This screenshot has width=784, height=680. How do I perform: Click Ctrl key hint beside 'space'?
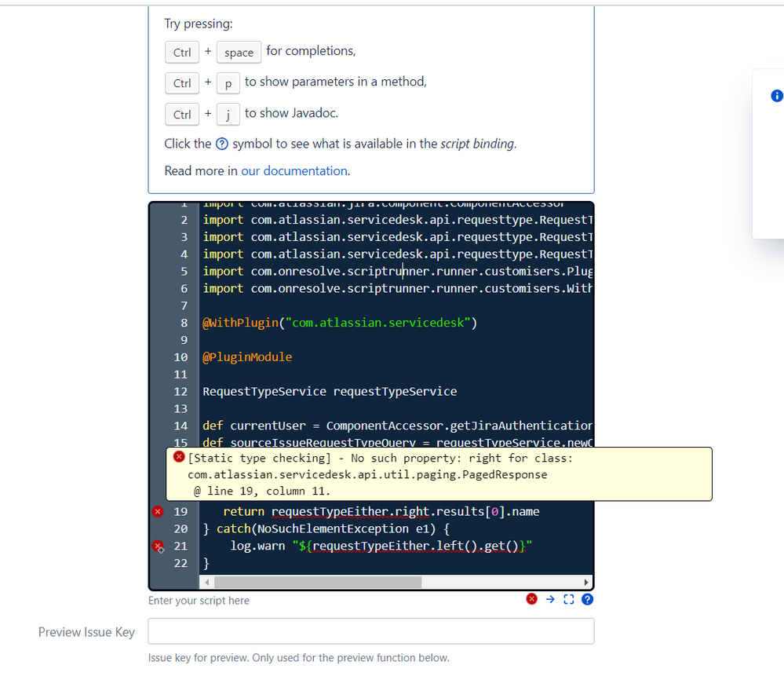(182, 52)
